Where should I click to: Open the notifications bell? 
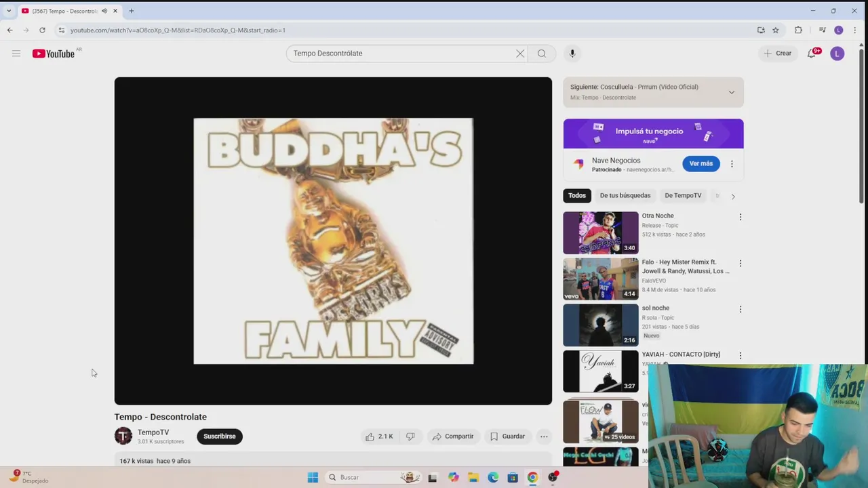[811, 54]
